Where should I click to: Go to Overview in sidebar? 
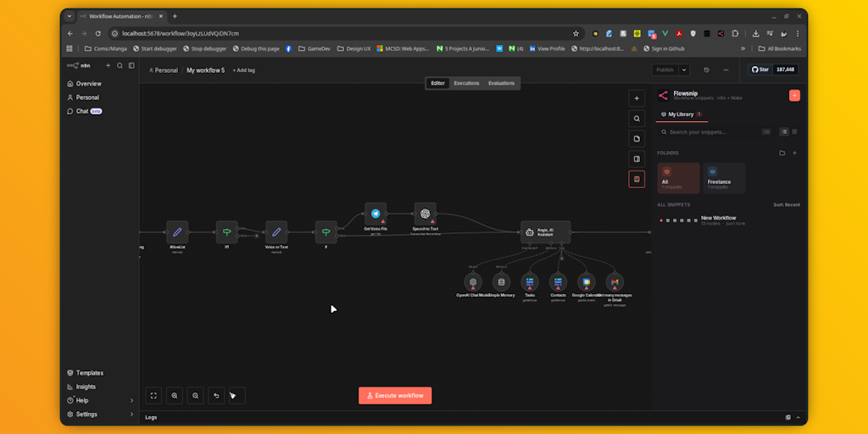tap(88, 84)
